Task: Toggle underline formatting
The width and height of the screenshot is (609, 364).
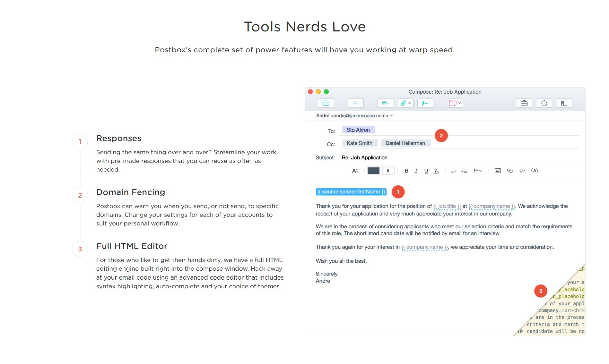Action: [x=426, y=171]
